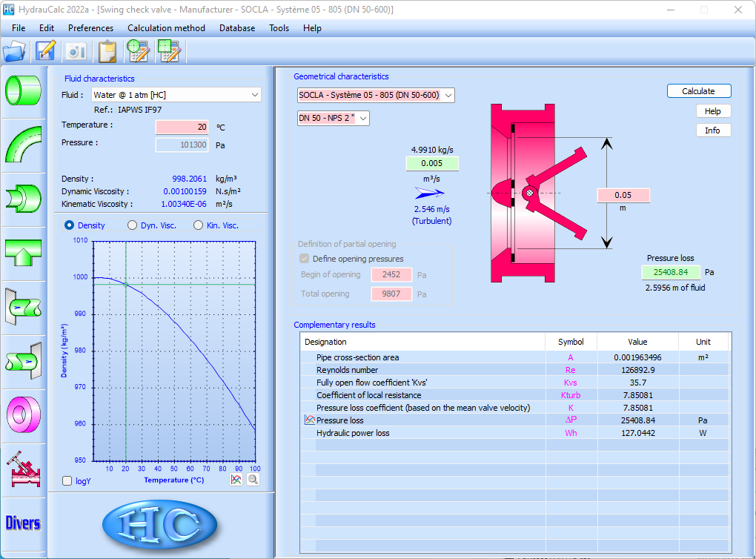Screen dimensions: 756x559
Task: Select the Dyn. Visc. radio button
Action: [x=133, y=225]
